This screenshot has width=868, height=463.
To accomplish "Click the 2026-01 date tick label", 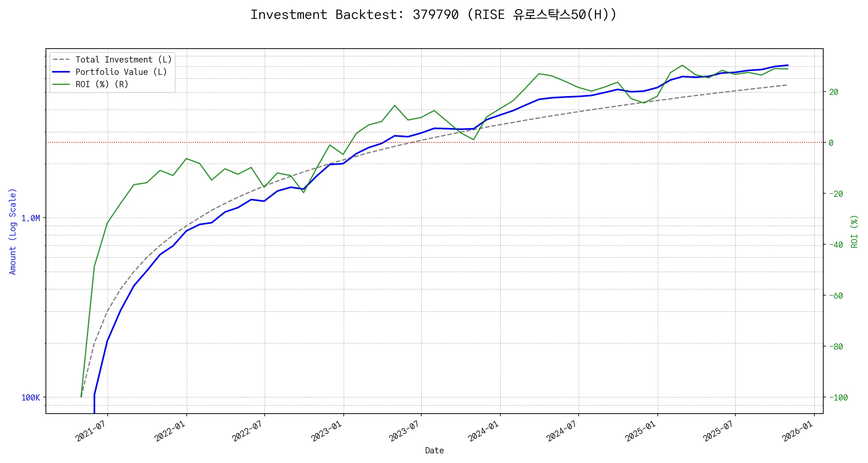I will coord(797,431).
